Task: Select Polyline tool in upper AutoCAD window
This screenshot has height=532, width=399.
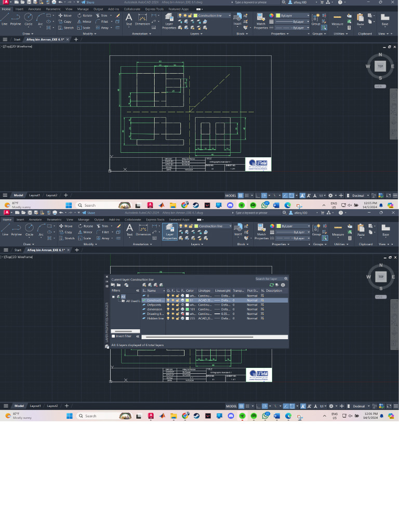Action: [x=15, y=19]
